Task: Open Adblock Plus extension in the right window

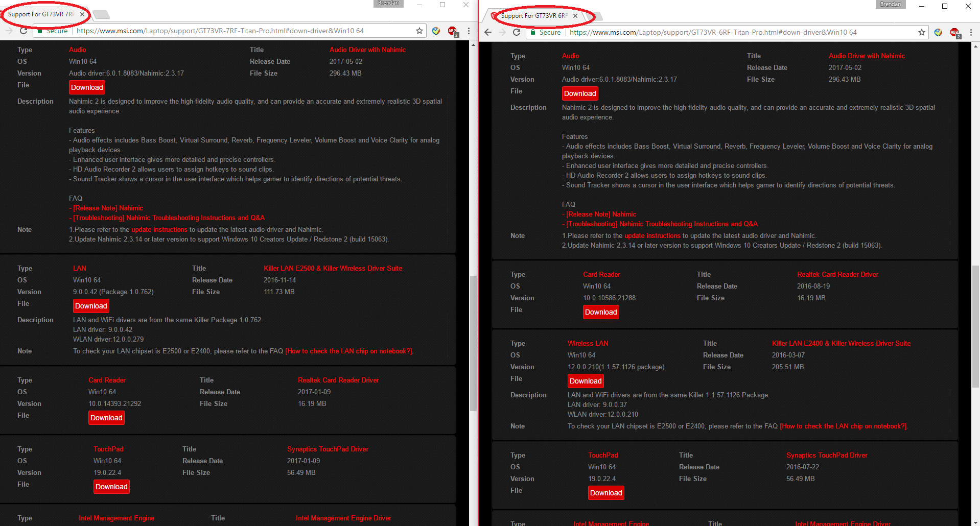Action: 955,33
